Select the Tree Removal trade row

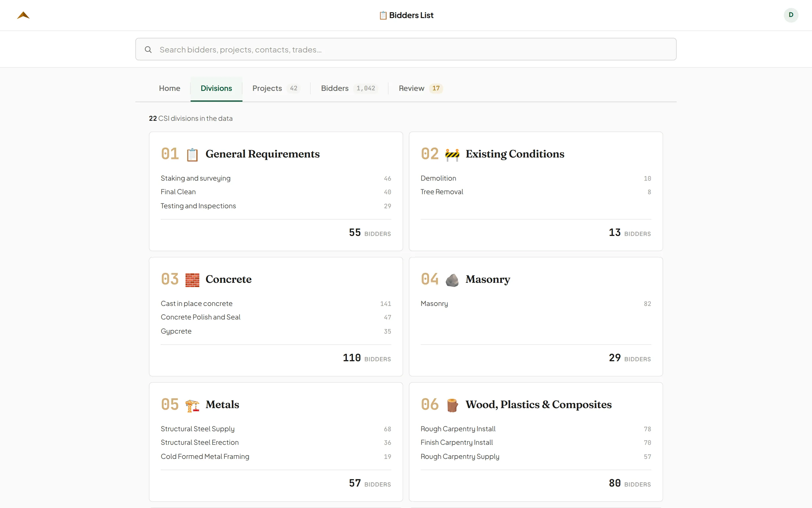(536, 192)
